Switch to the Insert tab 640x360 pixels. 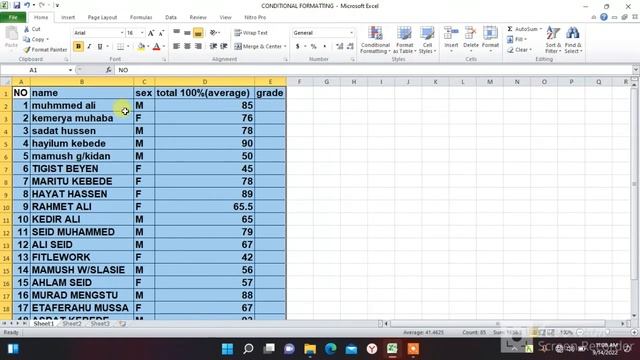coord(68,17)
